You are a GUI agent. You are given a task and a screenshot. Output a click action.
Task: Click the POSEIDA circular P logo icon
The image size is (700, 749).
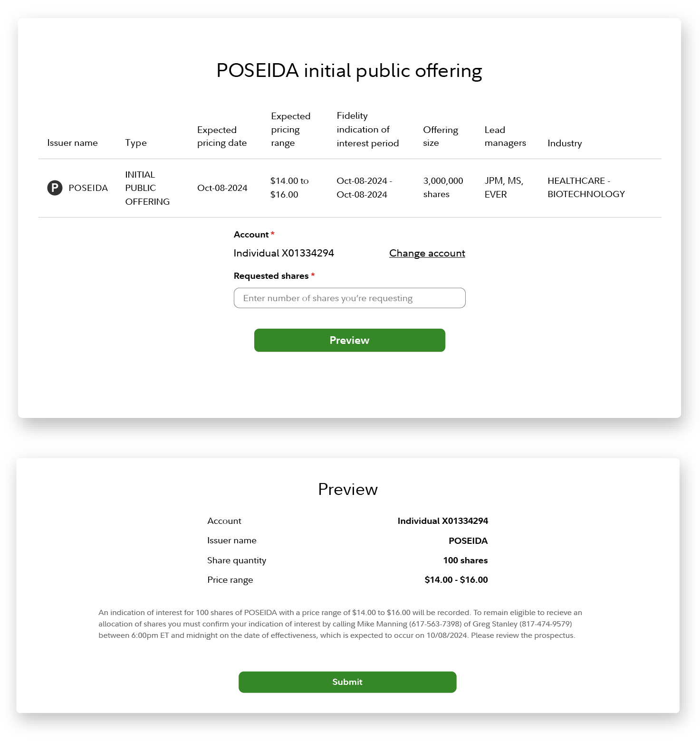click(x=55, y=188)
